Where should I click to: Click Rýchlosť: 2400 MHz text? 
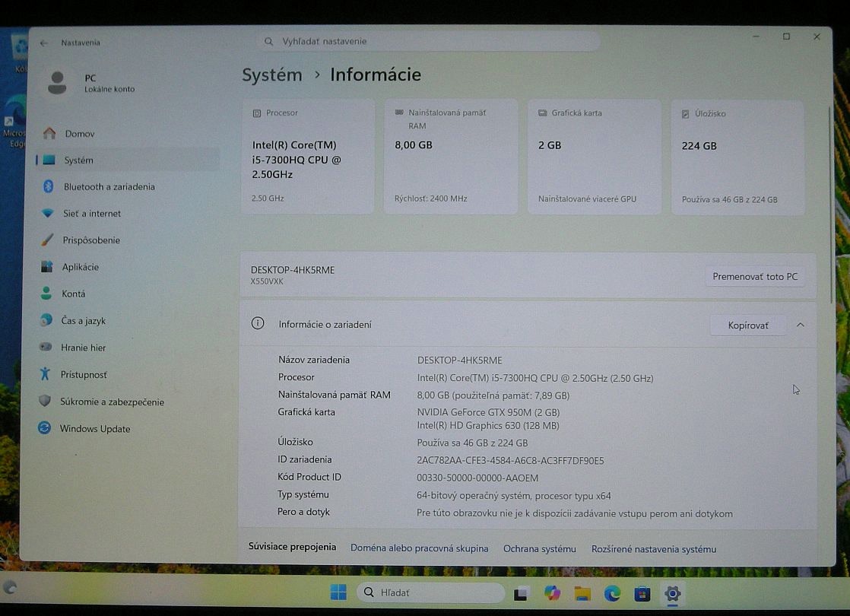[430, 198]
